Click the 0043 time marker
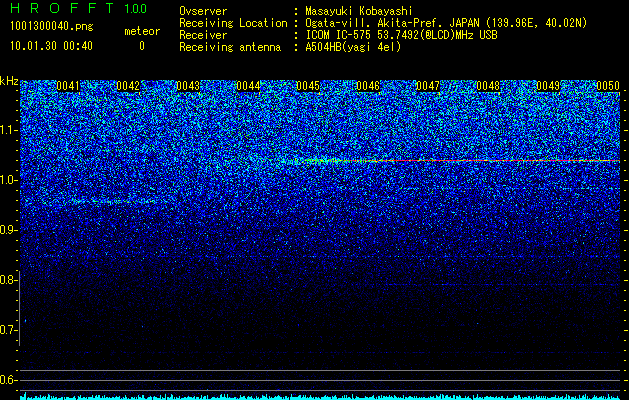This screenshot has width=629, height=400. point(188,86)
